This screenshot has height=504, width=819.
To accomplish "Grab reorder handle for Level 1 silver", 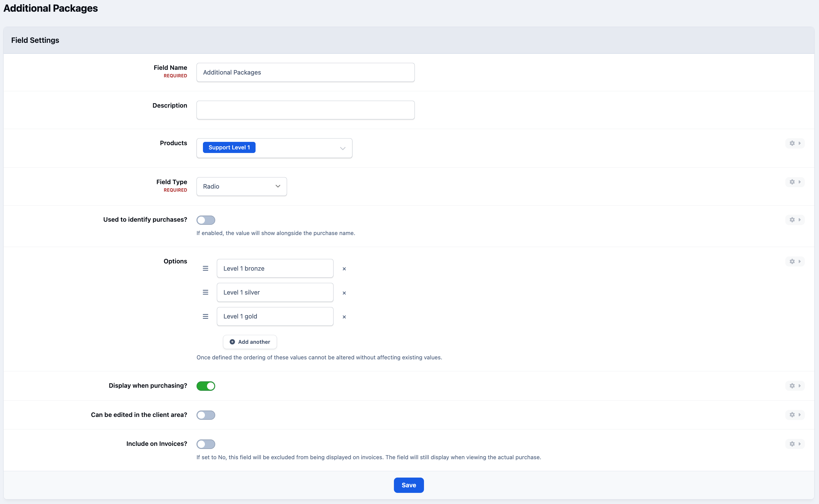I will (x=205, y=292).
